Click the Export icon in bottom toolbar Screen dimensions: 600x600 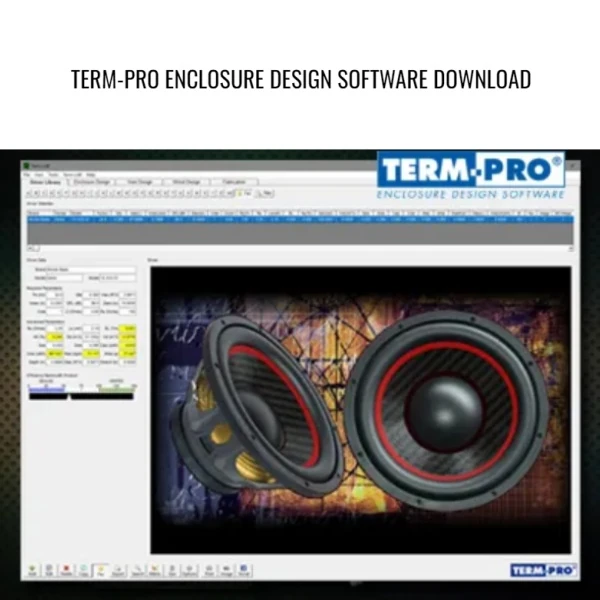(119, 570)
